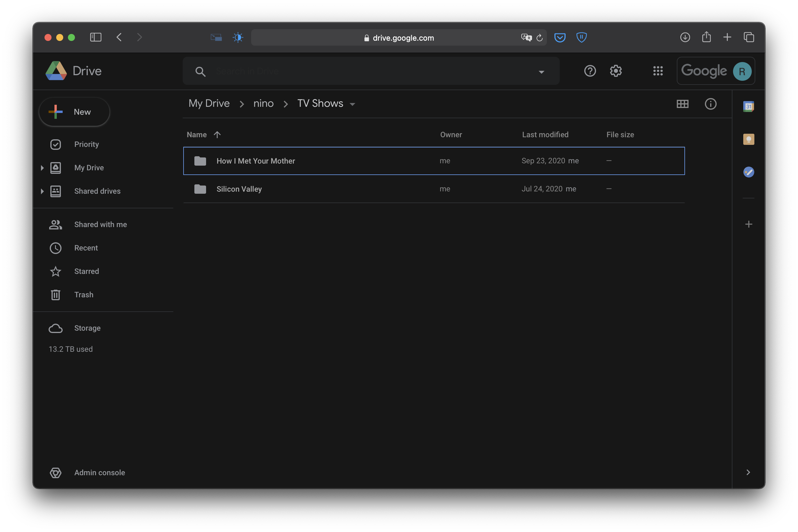Navigate to nino breadcrumb folder

click(263, 104)
